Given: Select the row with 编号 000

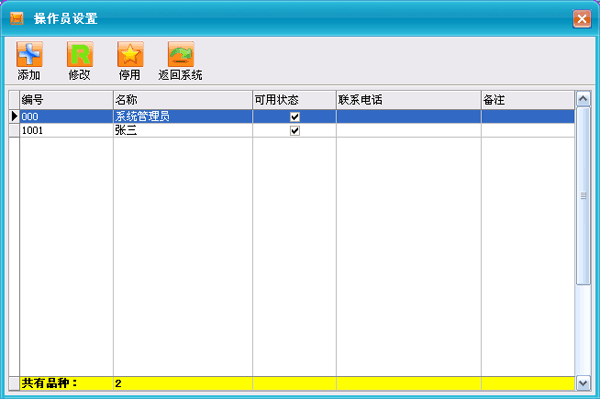Looking at the screenshot, I should pos(297,116).
